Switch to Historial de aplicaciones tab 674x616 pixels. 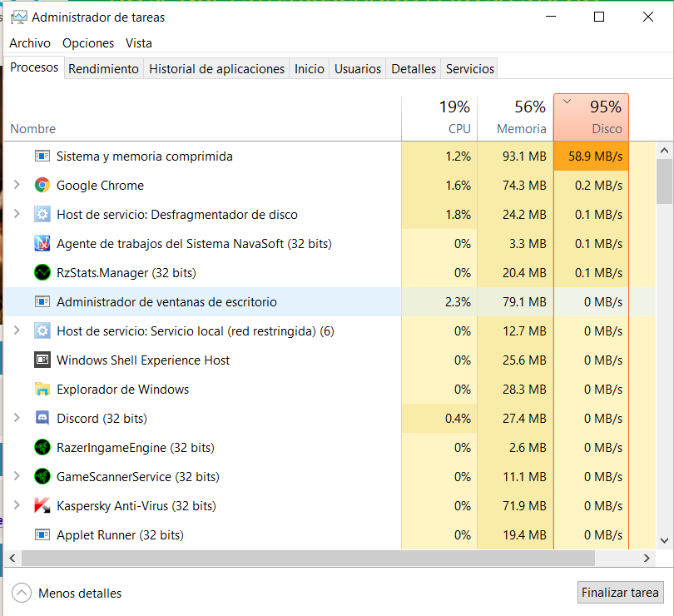pos(216,69)
